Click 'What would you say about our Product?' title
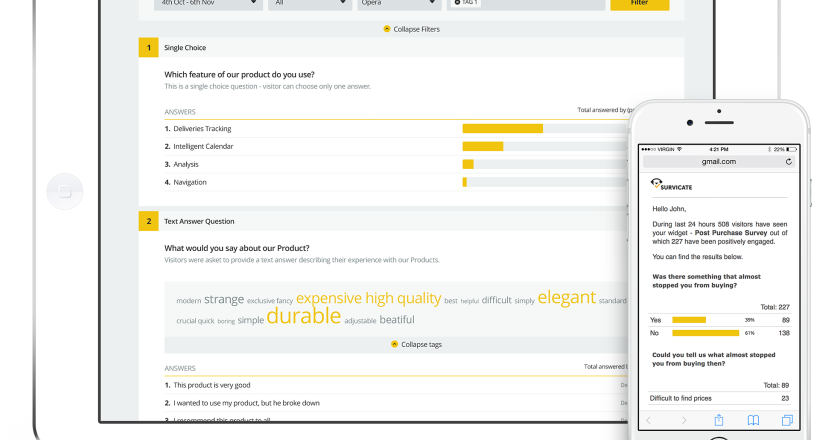The height and width of the screenshot is (440, 840). coord(237,248)
